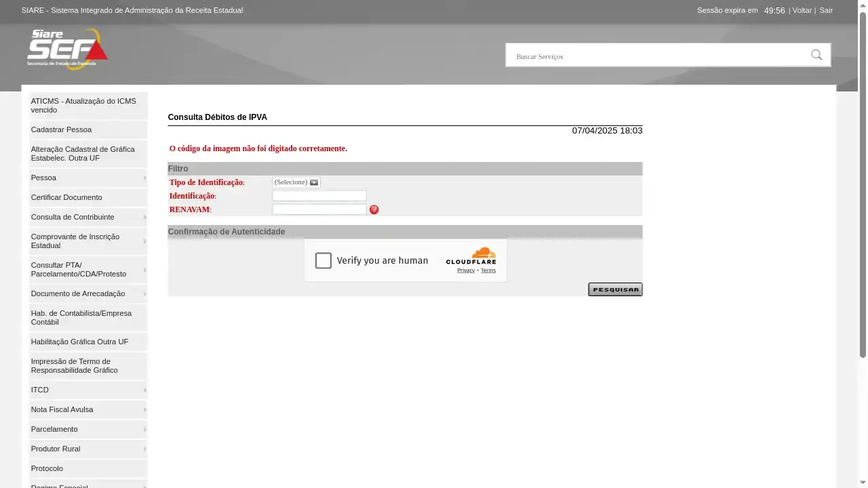The width and height of the screenshot is (868, 488).
Task: Expand the ITCD menu arrow
Action: (x=144, y=390)
